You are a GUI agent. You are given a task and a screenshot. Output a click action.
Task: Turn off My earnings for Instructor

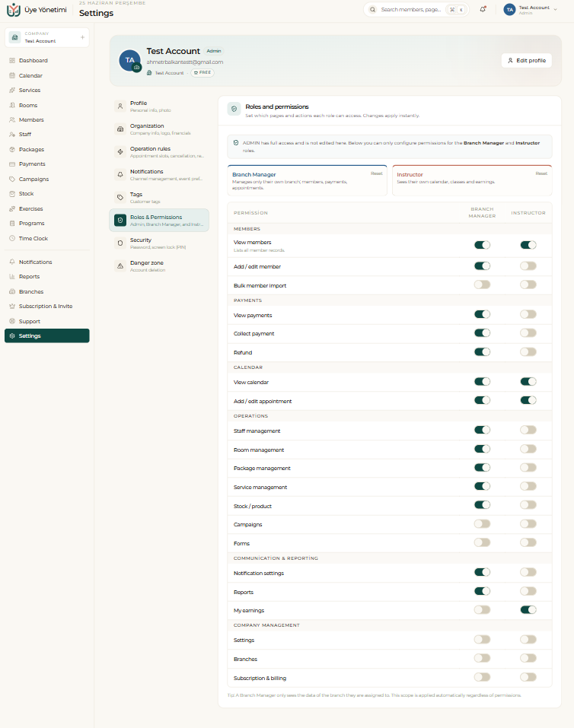(528, 609)
